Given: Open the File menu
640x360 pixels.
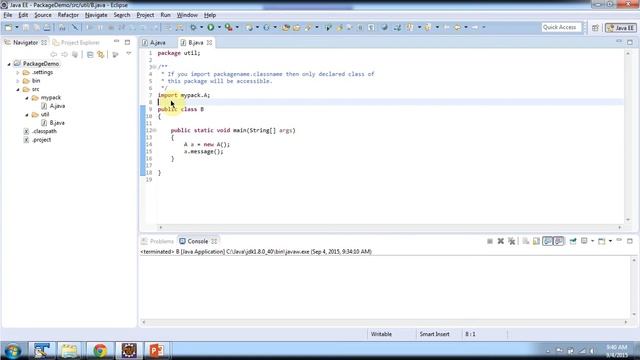Looking at the screenshot, I should point(8,15).
